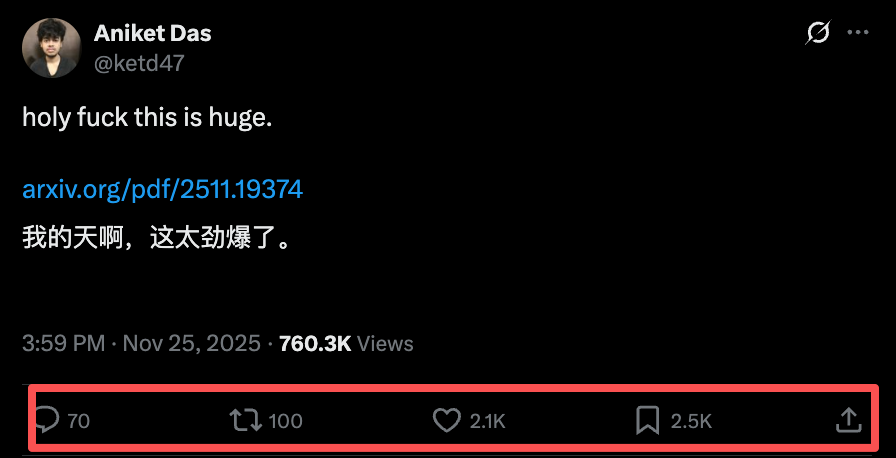The image size is (896, 458).
Task: Open the @ketd47 handle link
Action: [139, 62]
